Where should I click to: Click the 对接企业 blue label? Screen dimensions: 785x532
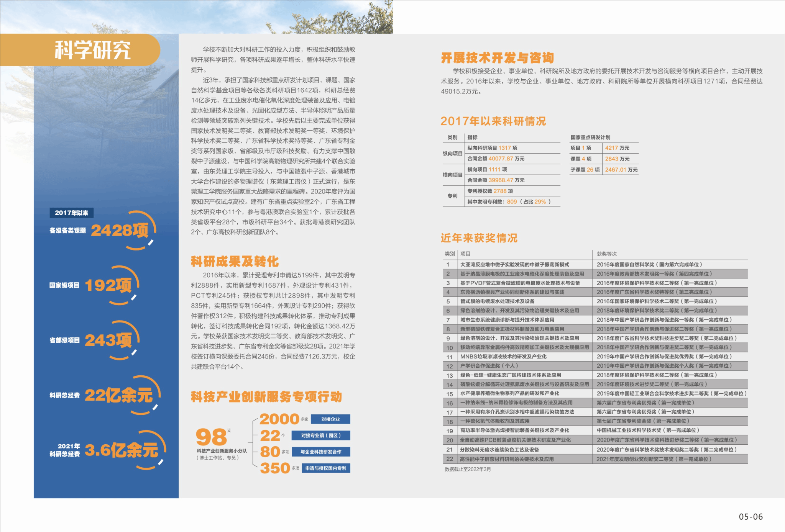coord(330,419)
